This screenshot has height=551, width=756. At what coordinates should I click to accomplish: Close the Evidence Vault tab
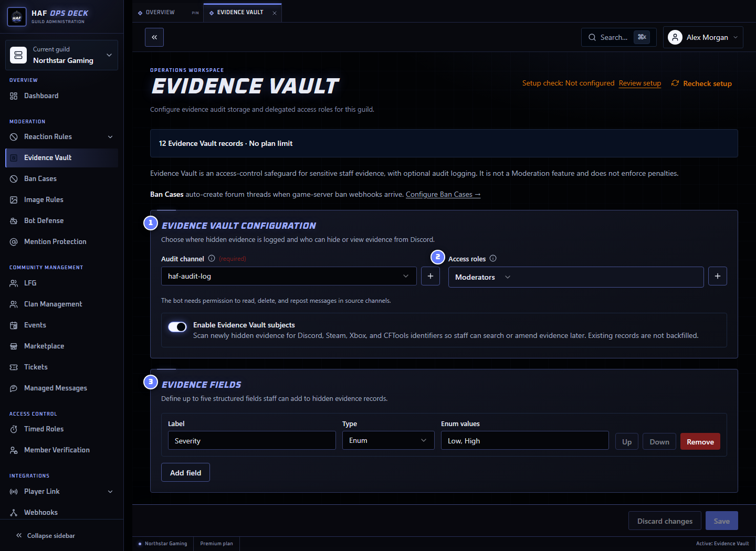pyautogui.click(x=275, y=13)
